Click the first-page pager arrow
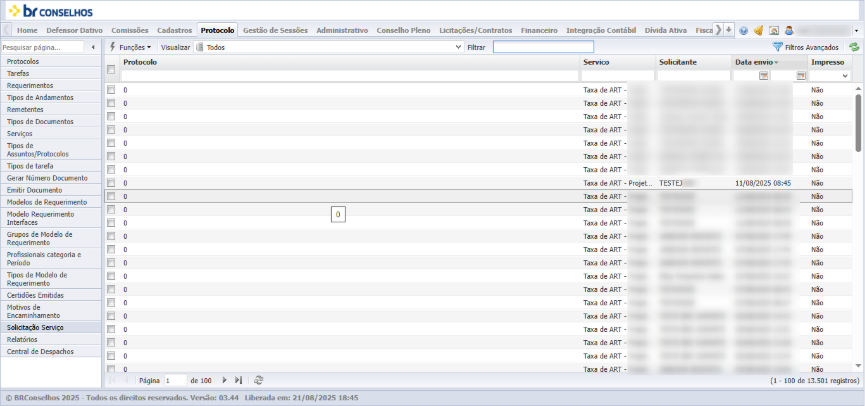This screenshot has height=406, width=865. [x=112, y=380]
